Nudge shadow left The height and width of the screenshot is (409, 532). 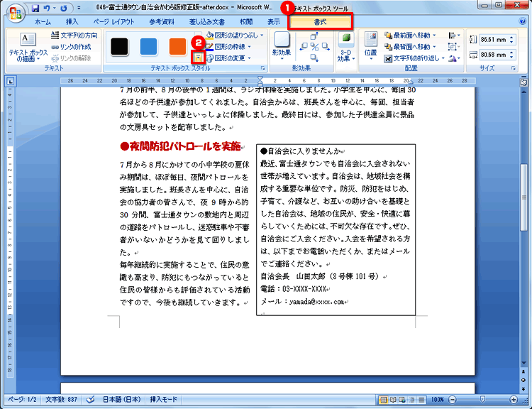click(304, 47)
